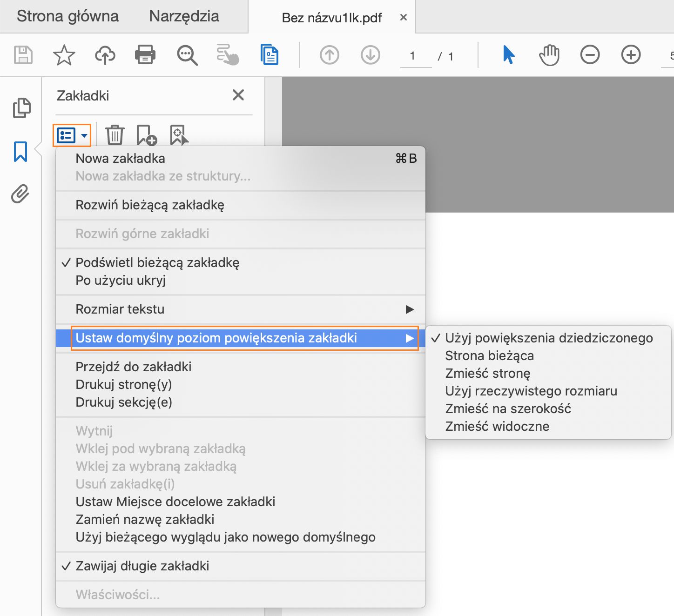Select Zmieść na szerokość option
674x616 pixels.
tap(548, 409)
